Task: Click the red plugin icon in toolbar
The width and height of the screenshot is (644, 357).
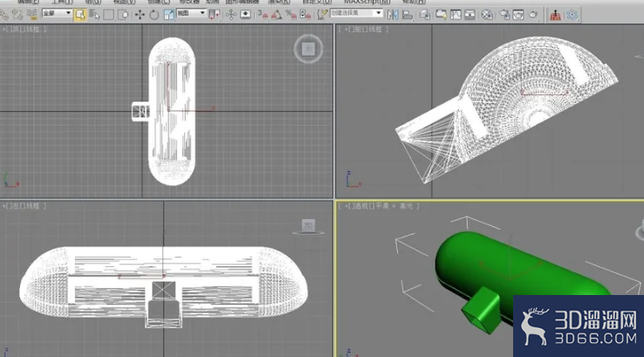Action: pyautogui.click(x=555, y=15)
